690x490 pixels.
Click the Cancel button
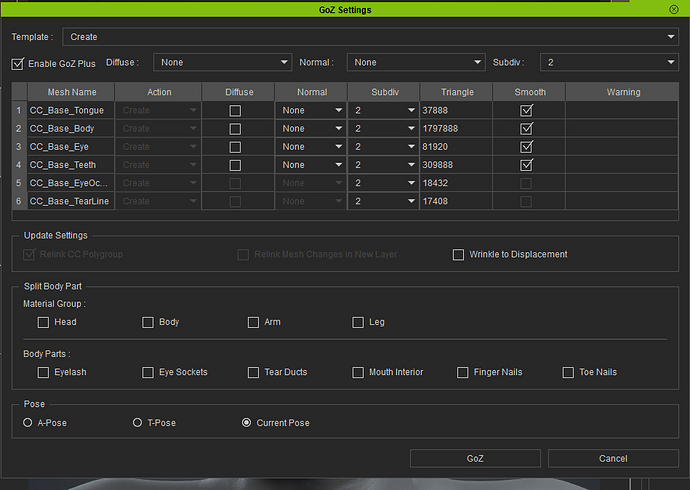pyautogui.click(x=613, y=458)
